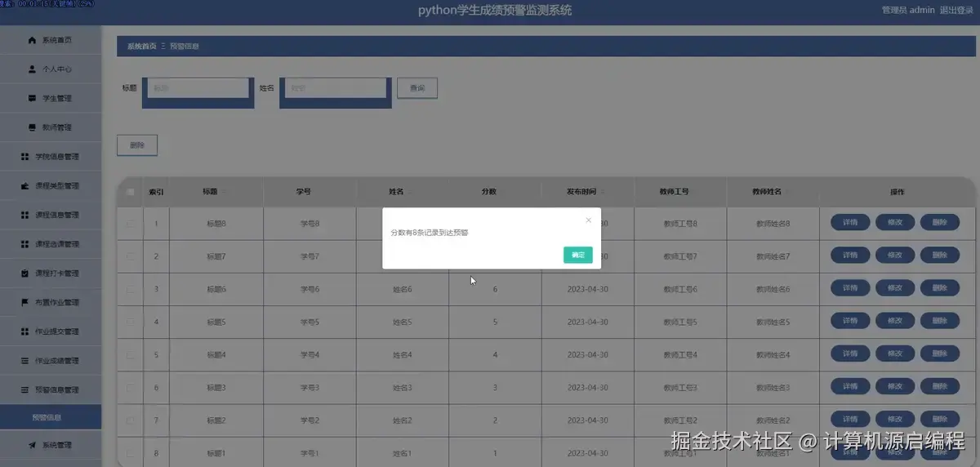Go to 系统首页 in the breadcrumb
Viewport: 980px width, 467px height.
tap(142, 47)
